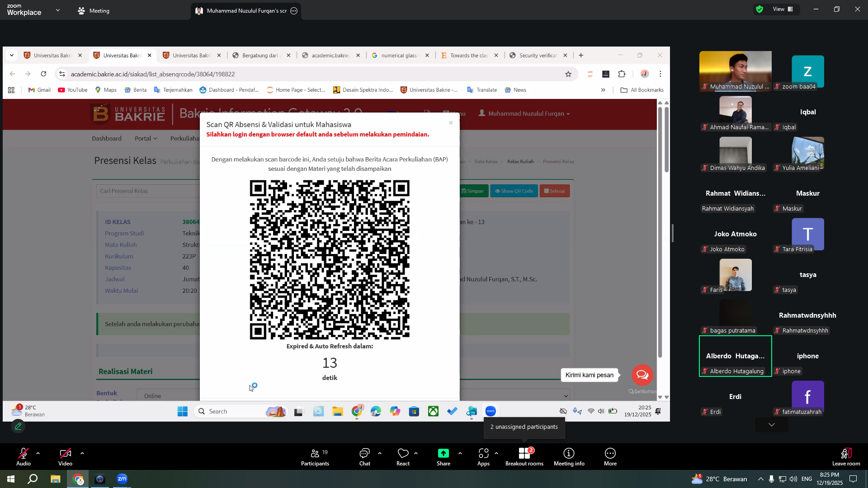Image resolution: width=868 pixels, height=488 pixels.
Task: Reload the browser page
Action: (43, 74)
